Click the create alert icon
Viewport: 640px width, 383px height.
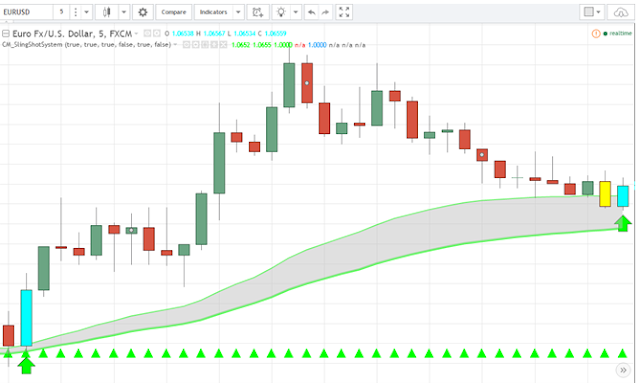pos(258,12)
